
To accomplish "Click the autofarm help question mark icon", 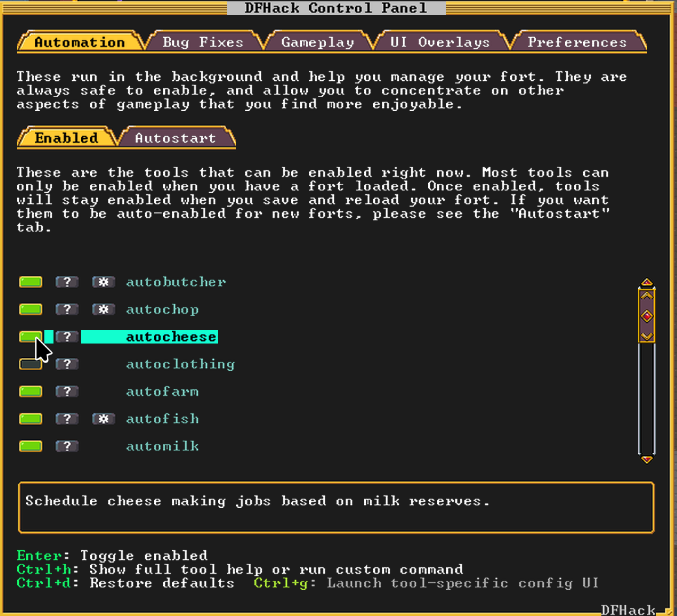I will point(67,391).
